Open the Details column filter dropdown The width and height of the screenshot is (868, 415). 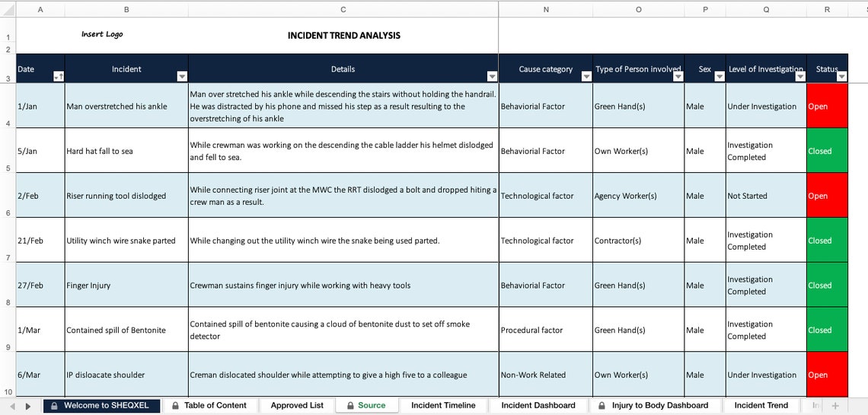(x=492, y=77)
